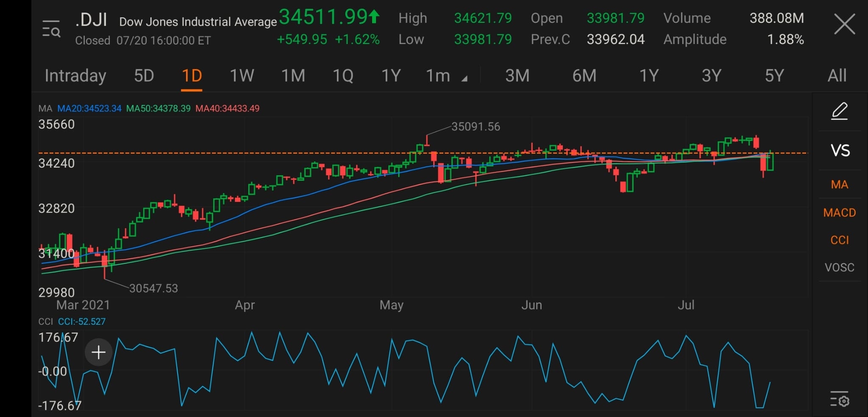
Task: Switch to the Intraday tab
Action: click(x=75, y=76)
